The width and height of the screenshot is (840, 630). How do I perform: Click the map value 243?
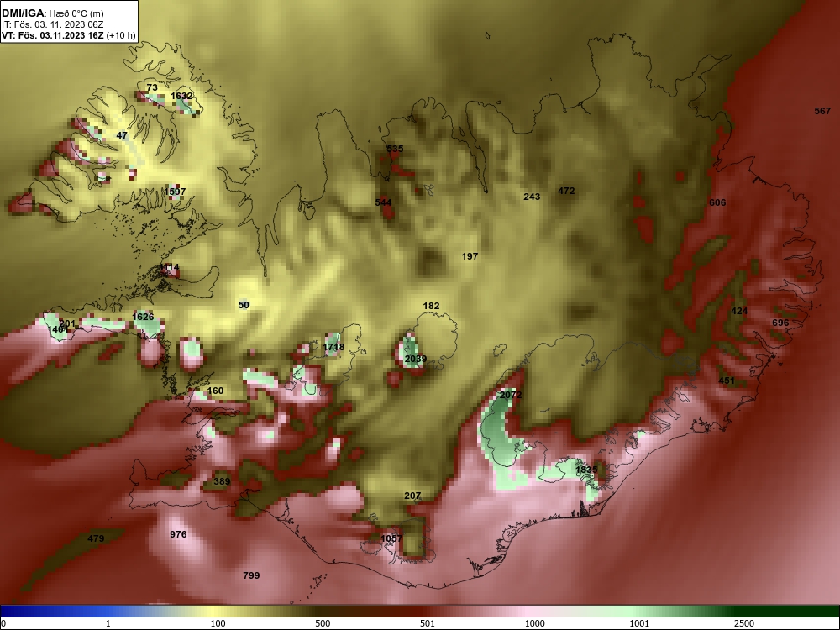(532, 197)
